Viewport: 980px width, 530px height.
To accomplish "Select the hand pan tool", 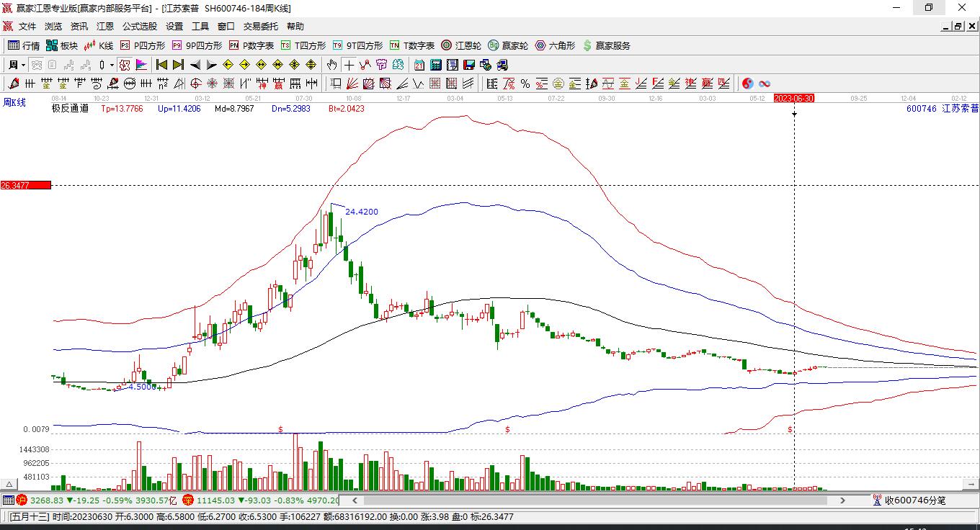I will coord(331,65).
